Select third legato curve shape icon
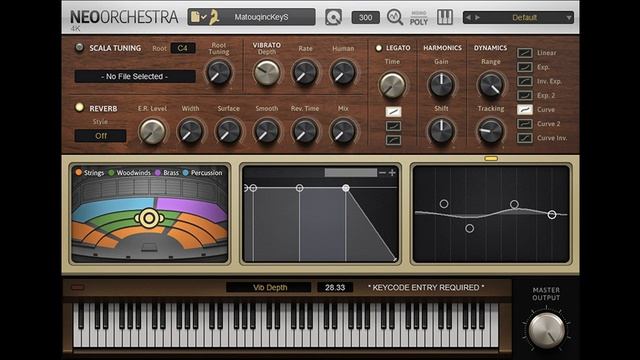 (393, 140)
